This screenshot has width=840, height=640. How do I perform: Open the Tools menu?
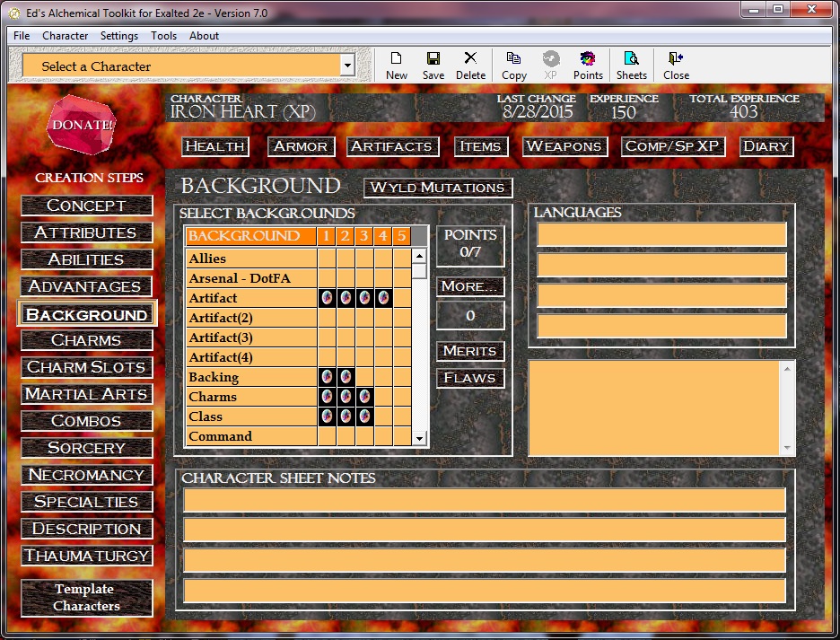click(x=163, y=35)
